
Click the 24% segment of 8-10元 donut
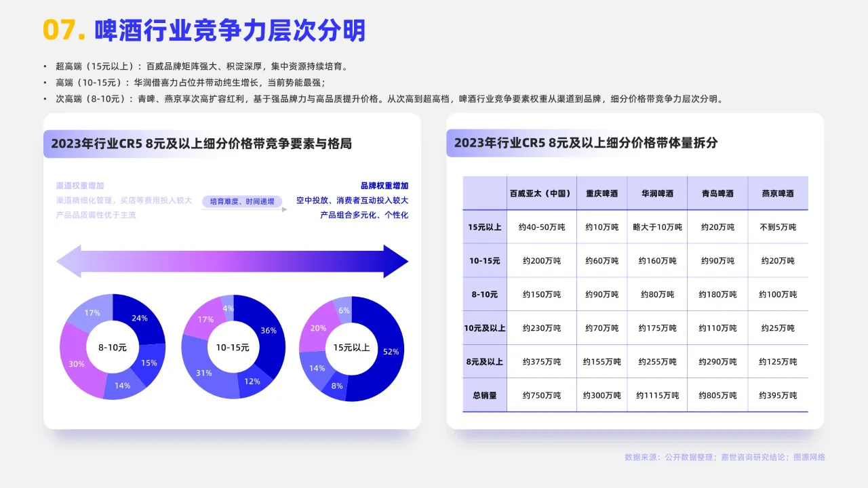(140, 319)
